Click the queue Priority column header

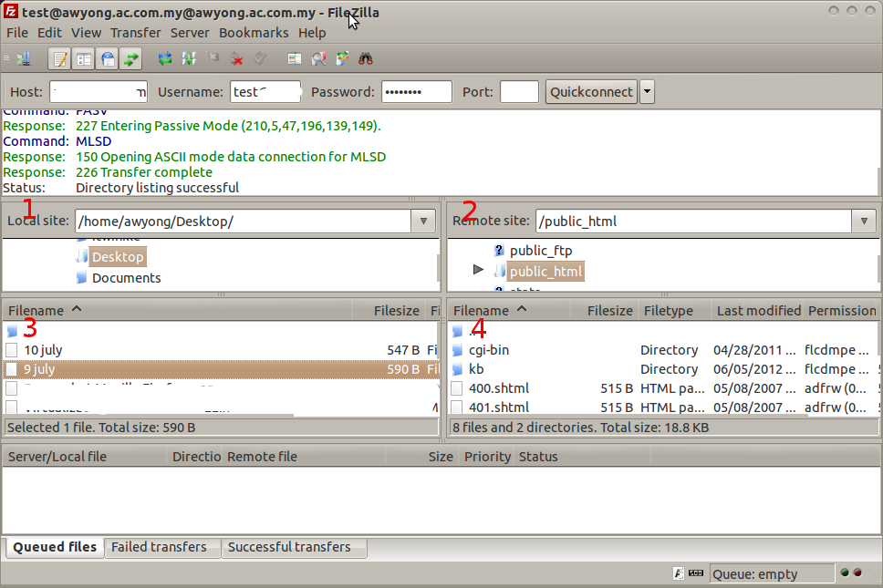487,457
